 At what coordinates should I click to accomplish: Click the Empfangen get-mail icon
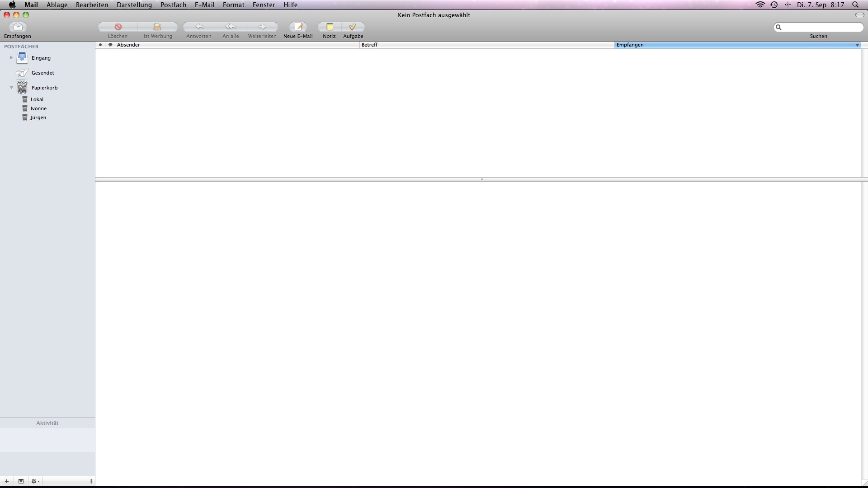(18, 27)
